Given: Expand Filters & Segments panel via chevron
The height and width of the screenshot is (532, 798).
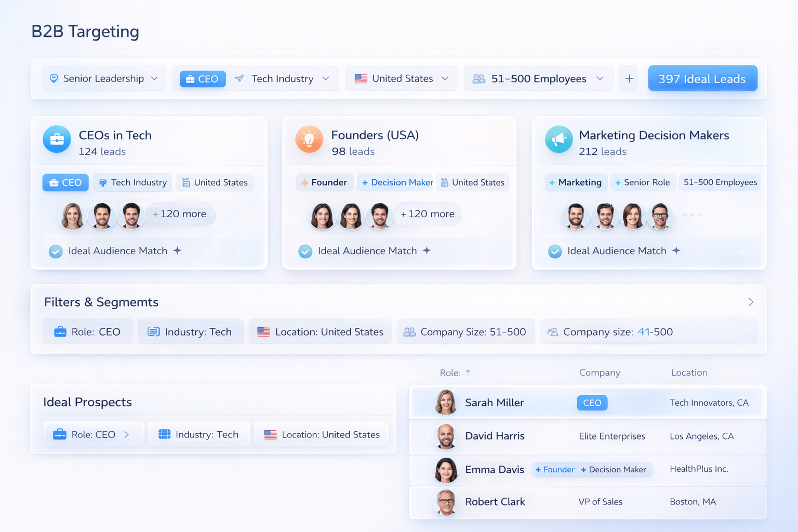Looking at the screenshot, I should [750, 301].
